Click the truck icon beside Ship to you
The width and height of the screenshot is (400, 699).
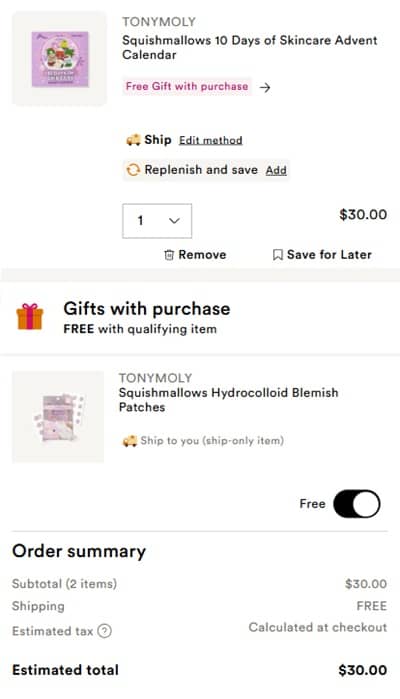click(130, 441)
